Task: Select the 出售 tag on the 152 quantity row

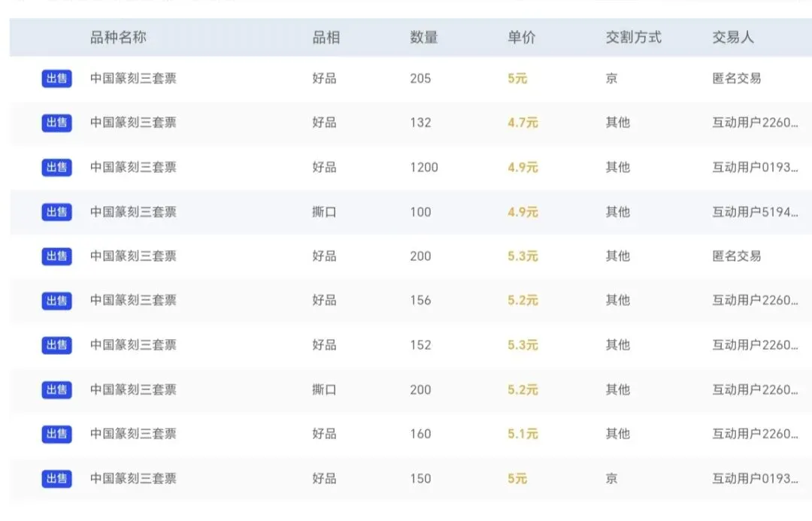Action: pyautogui.click(x=57, y=345)
